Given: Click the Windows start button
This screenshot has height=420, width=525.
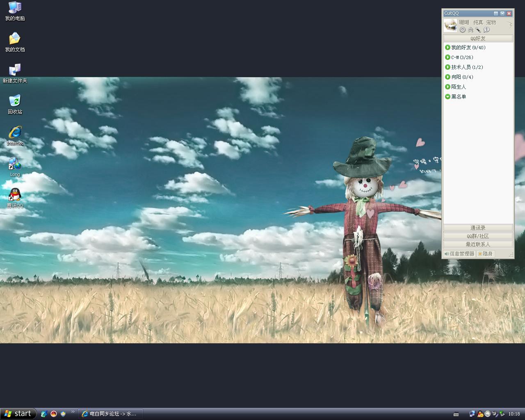Looking at the screenshot, I should tap(18, 414).
